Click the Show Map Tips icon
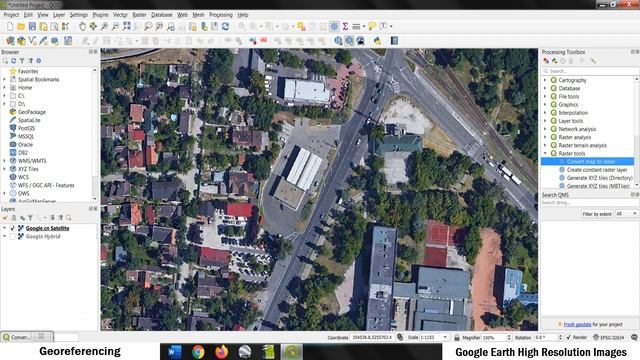 tap(372, 27)
